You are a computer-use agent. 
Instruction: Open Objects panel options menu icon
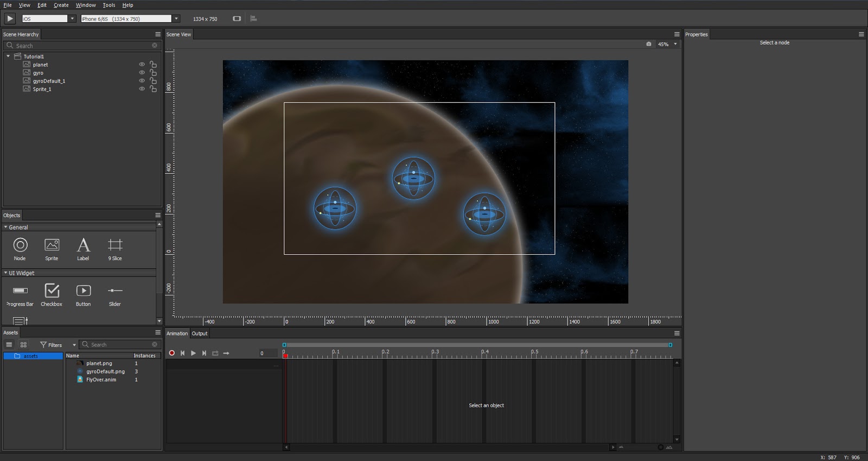(158, 215)
